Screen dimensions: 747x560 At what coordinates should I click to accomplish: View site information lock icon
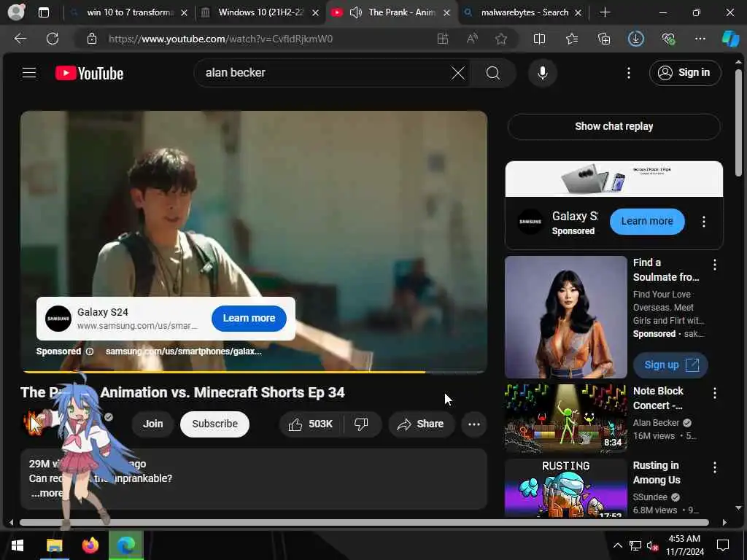click(x=92, y=39)
